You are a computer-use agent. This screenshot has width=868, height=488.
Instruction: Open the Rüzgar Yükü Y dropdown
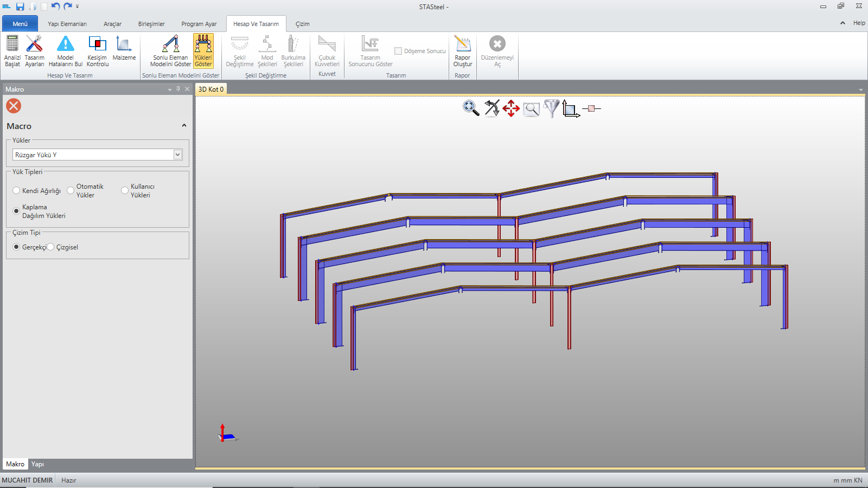[x=177, y=155]
